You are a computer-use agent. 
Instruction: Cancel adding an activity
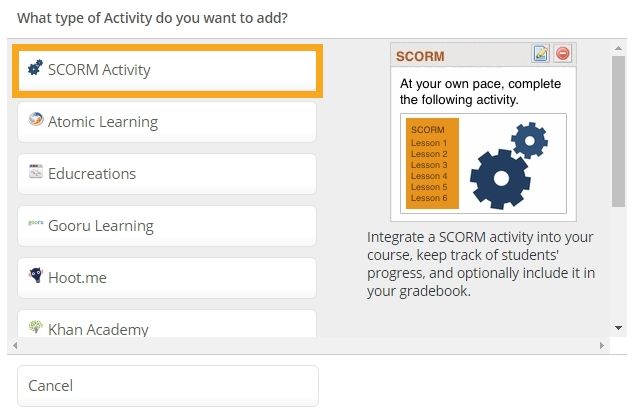[x=168, y=386]
